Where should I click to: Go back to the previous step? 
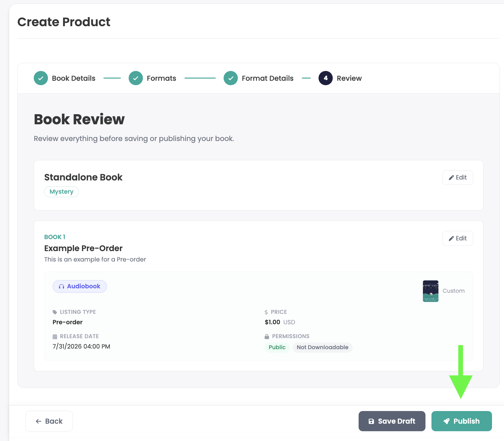pos(49,421)
